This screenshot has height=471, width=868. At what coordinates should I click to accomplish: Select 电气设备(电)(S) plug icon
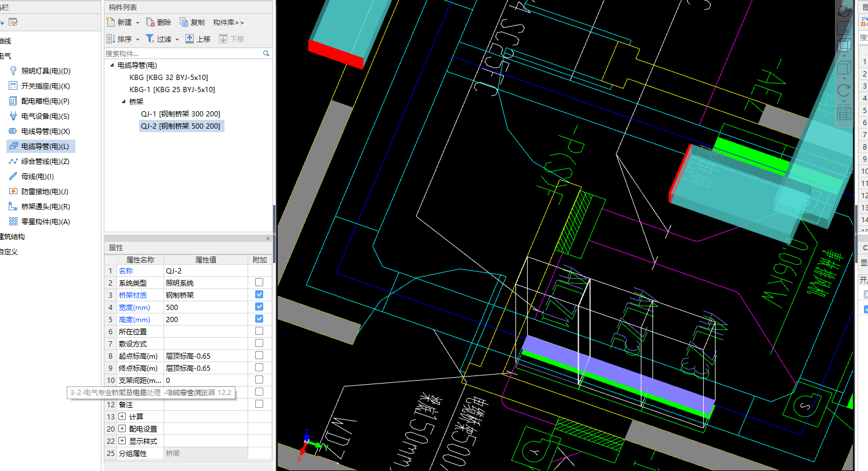13,116
